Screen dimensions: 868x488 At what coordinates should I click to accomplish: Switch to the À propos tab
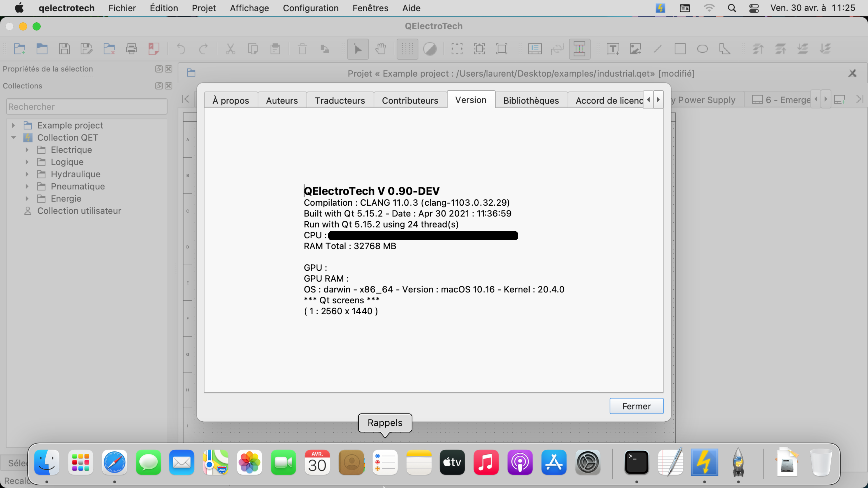point(231,100)
